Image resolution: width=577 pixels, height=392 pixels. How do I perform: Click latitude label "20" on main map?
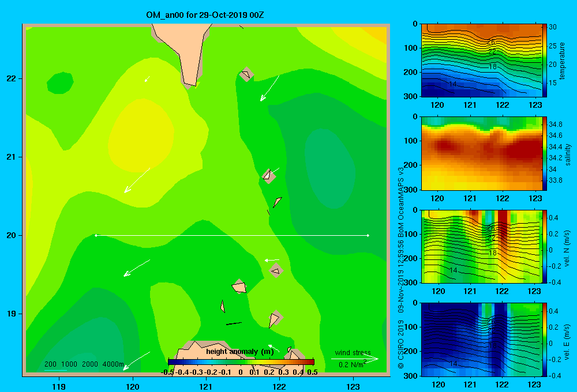(x=12, y=235)
